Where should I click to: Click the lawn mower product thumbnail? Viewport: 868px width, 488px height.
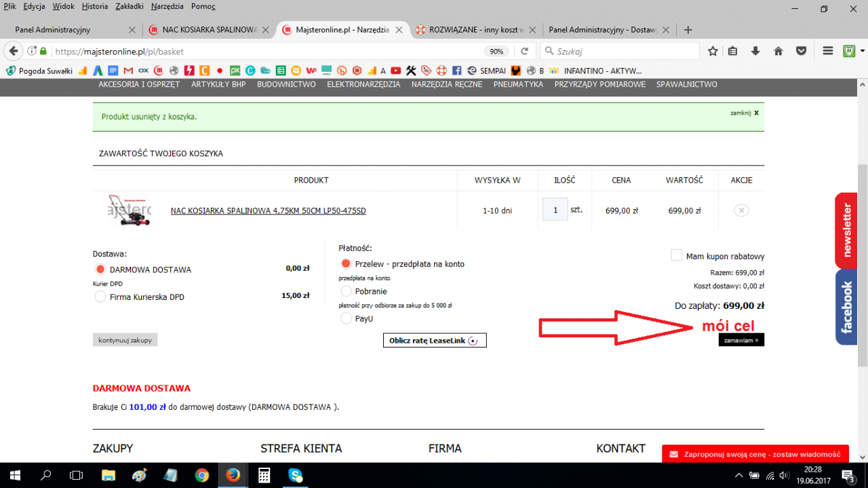click(x=130, y=210)
